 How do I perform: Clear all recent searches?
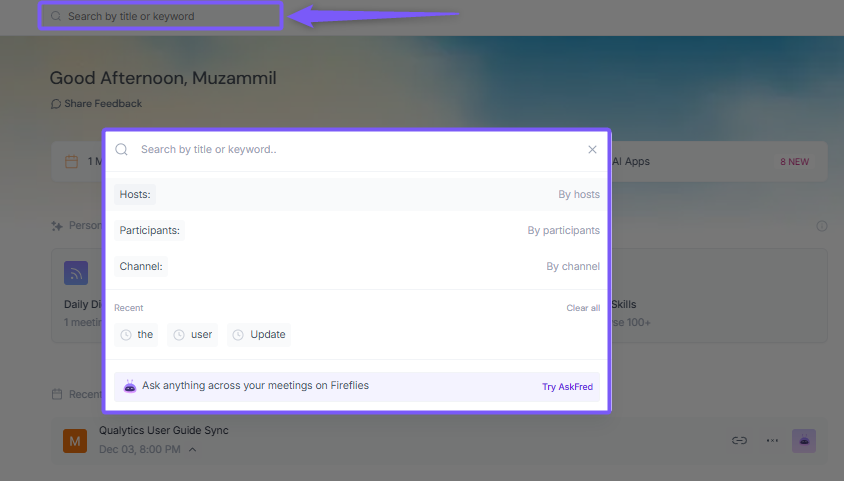tap(583, 308)
